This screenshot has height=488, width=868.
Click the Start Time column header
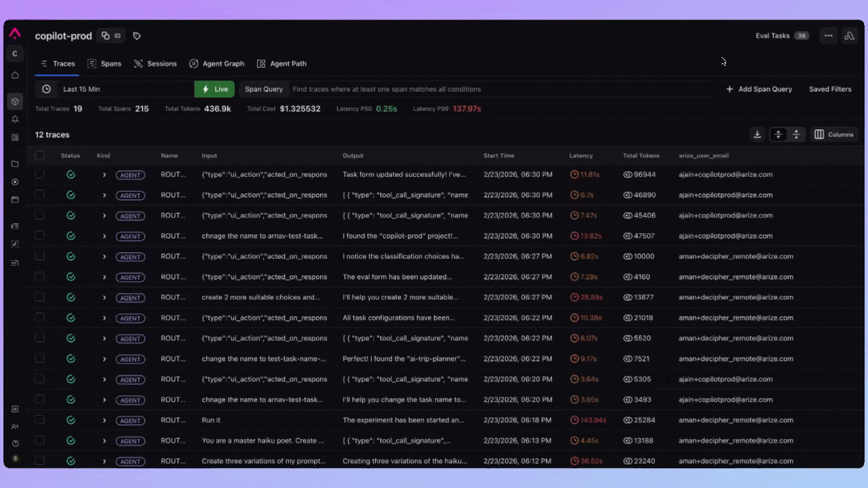click(498, 155)
